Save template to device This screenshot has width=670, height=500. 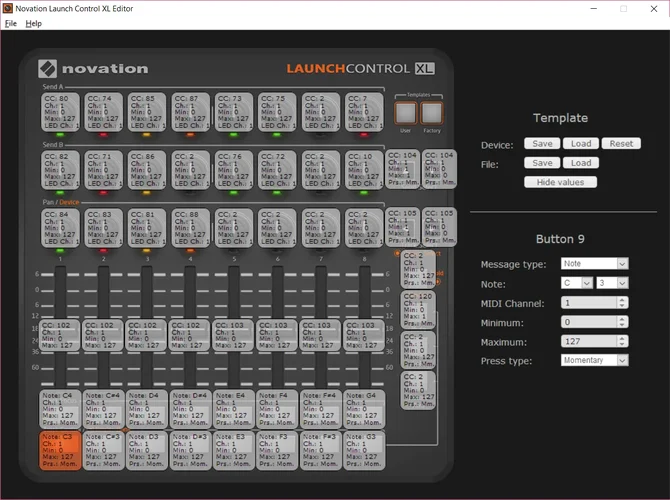[x=542, y=144]
